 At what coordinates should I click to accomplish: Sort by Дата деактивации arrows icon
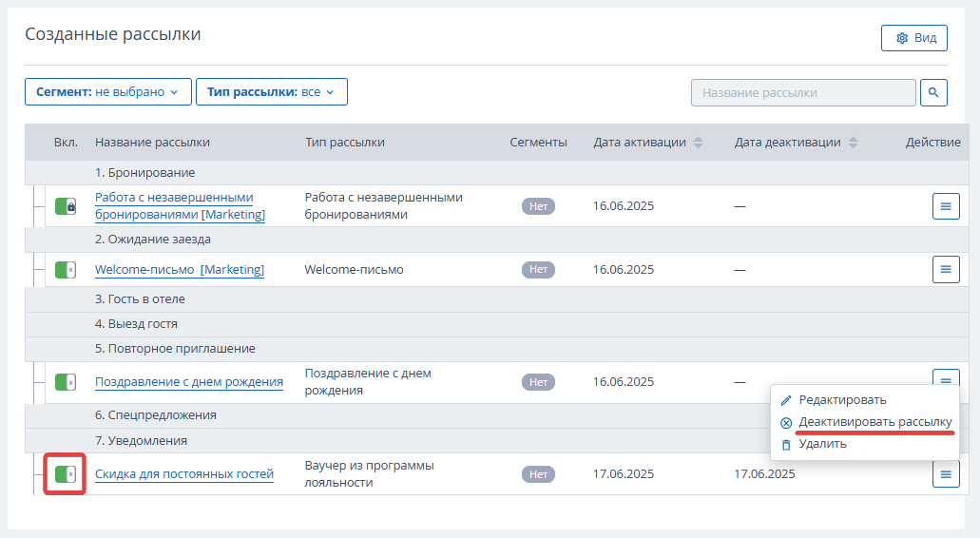pos(853,143)
